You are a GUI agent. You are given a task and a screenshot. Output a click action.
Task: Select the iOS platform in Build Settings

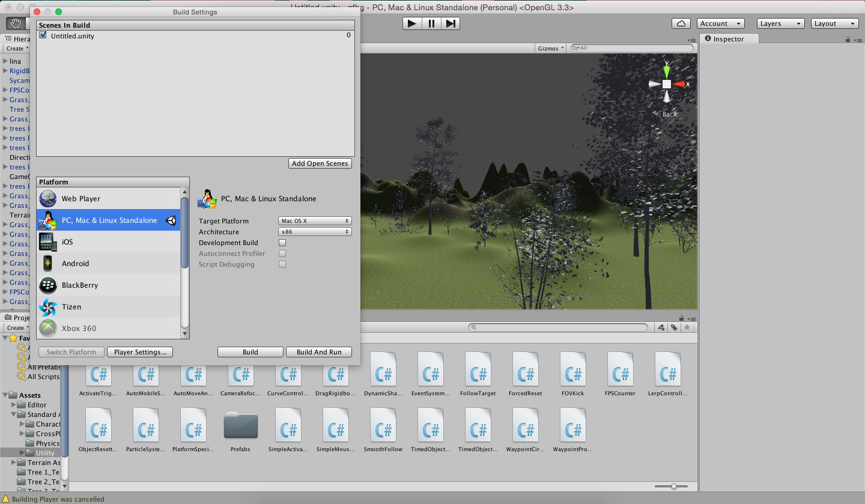(x=47, y=241)
